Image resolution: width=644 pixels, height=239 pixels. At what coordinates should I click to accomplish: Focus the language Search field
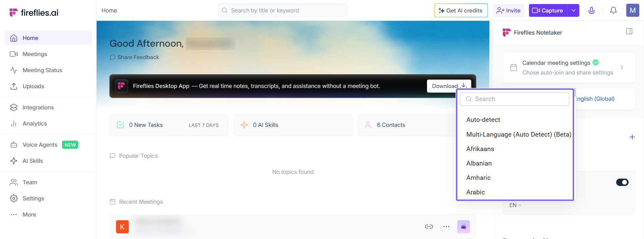click(515, 99)
